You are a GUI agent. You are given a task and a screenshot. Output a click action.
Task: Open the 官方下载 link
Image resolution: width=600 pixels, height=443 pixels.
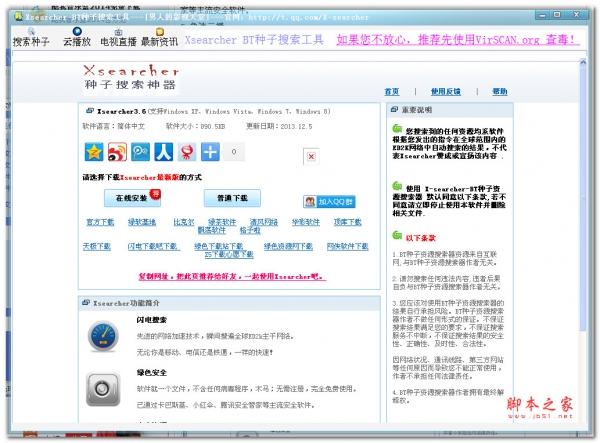[100, 222]
